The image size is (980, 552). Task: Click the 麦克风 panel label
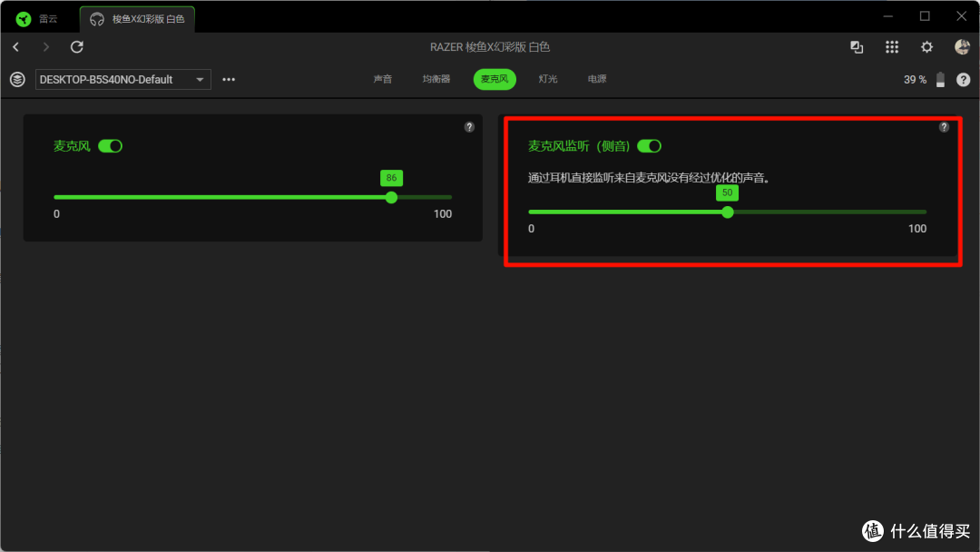pos(72,146)
